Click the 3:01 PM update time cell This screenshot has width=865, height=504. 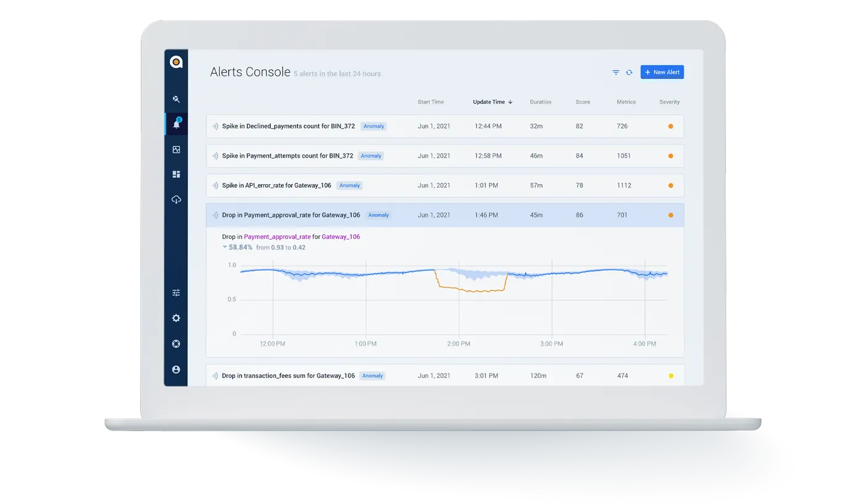pos(486,376)
